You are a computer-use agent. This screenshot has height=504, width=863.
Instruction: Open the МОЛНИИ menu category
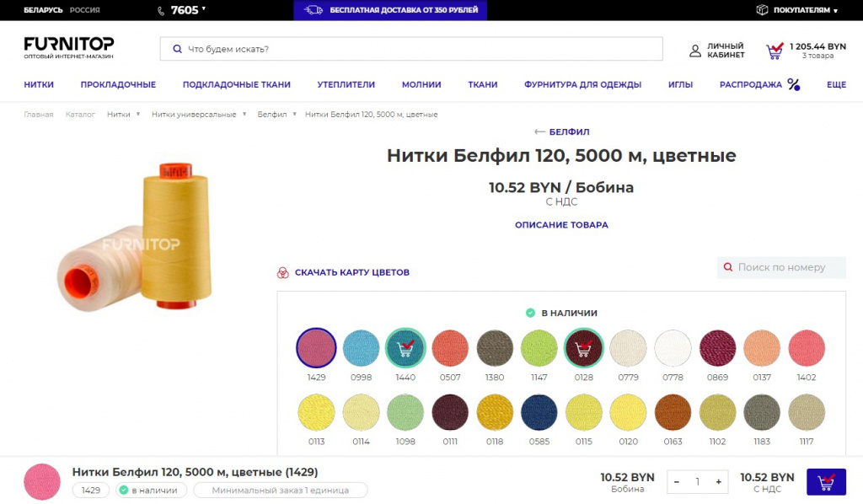[x=421, y=84]
